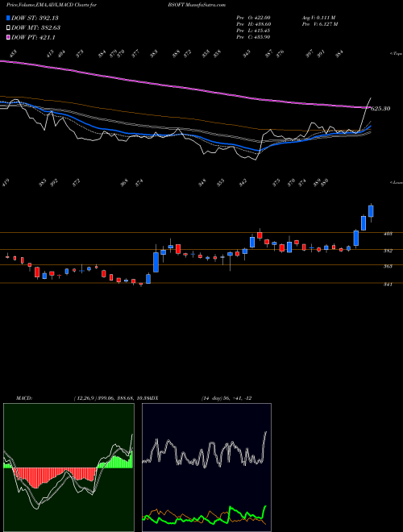Image resolution: width=403 pixels, height=532 pixels.
Task: Click the 382 price level label
Action: [388, 251]
